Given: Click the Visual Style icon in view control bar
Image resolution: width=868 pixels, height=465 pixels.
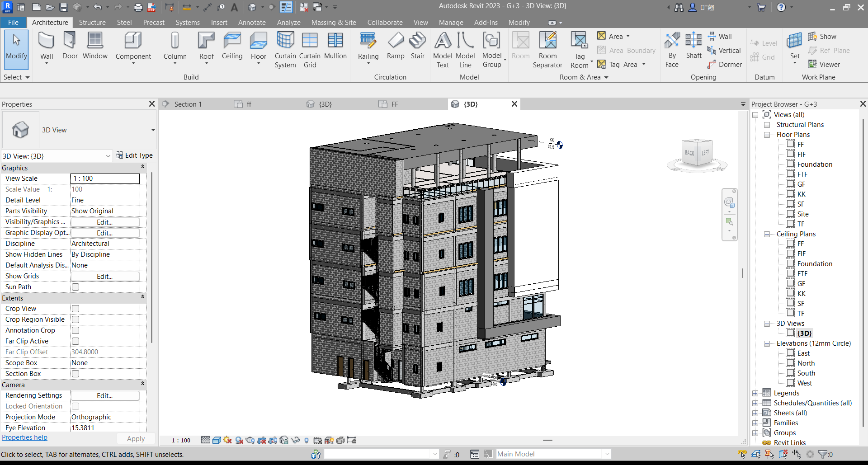Looking at the screenshot, I should (217, 440).
